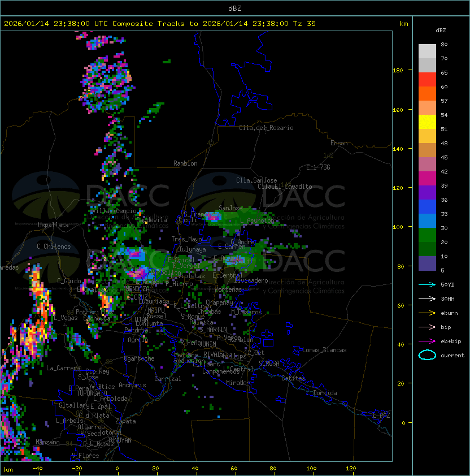Click the Perdriel place label
This screenshot has height=476, width=470.
click(x=138, y=330)
